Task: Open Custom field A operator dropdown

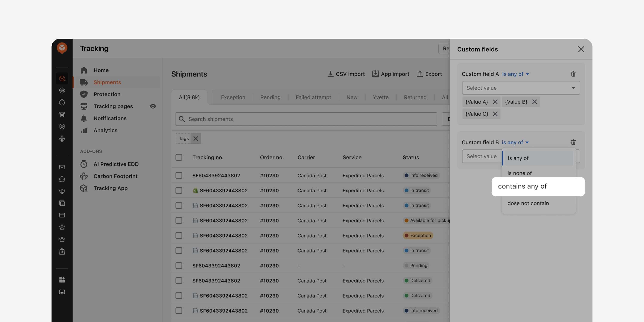Action: [515, 74]
